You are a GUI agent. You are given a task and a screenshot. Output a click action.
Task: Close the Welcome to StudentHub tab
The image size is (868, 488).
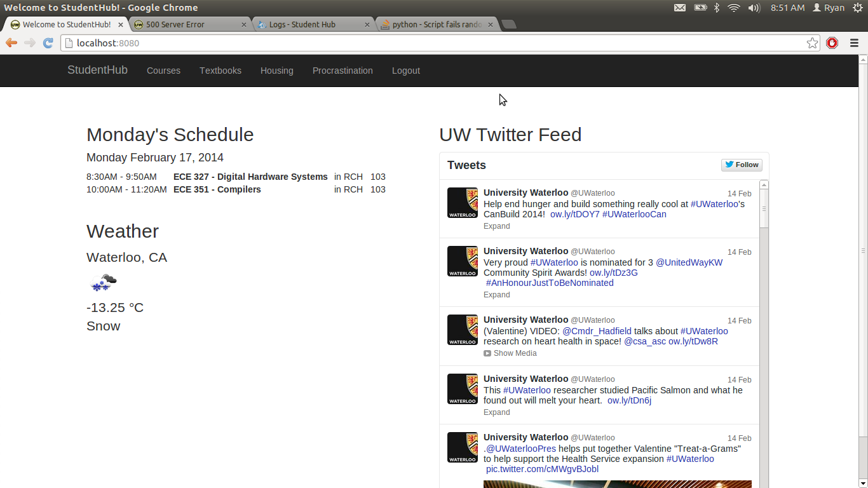point(121,25)
